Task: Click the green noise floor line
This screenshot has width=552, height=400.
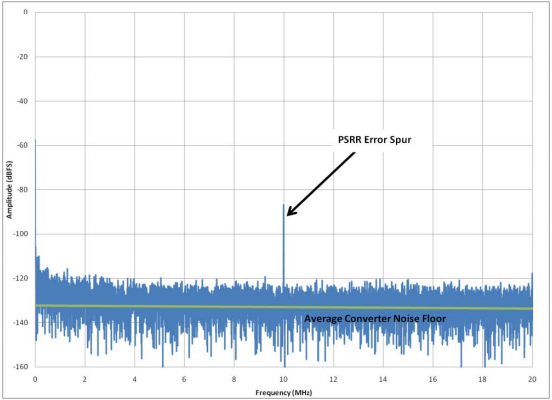Action: [x=284, y=307]
